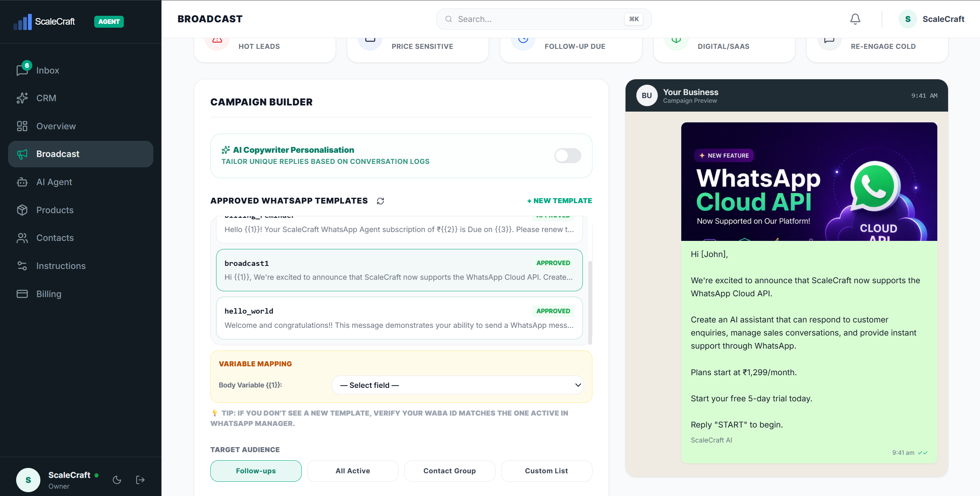
Task: Click the Variable Mapping heading
Action: coord(255,364)
